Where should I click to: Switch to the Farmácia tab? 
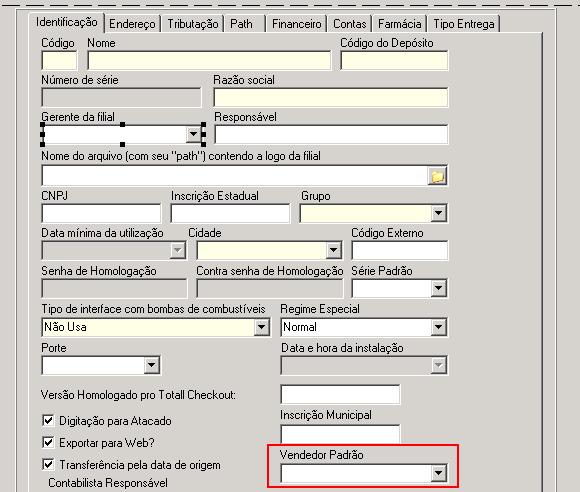click(400, 24)
